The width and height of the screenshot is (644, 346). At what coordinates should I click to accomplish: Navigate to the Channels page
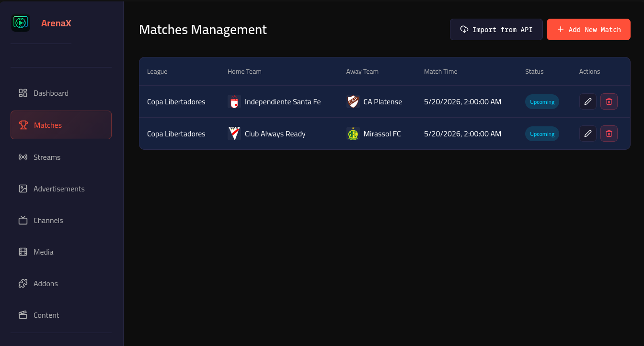click(x=61, y=220)
